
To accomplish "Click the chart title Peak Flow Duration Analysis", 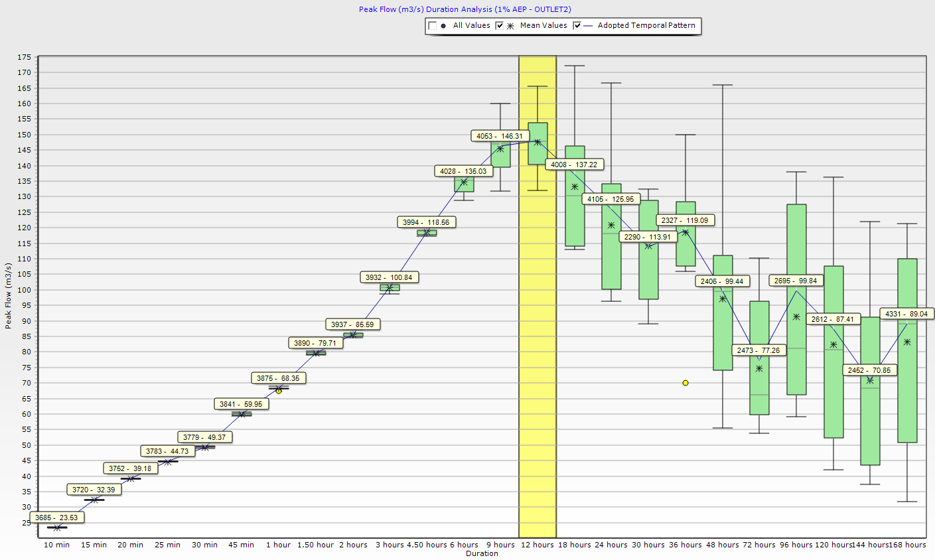I will 465,9.
